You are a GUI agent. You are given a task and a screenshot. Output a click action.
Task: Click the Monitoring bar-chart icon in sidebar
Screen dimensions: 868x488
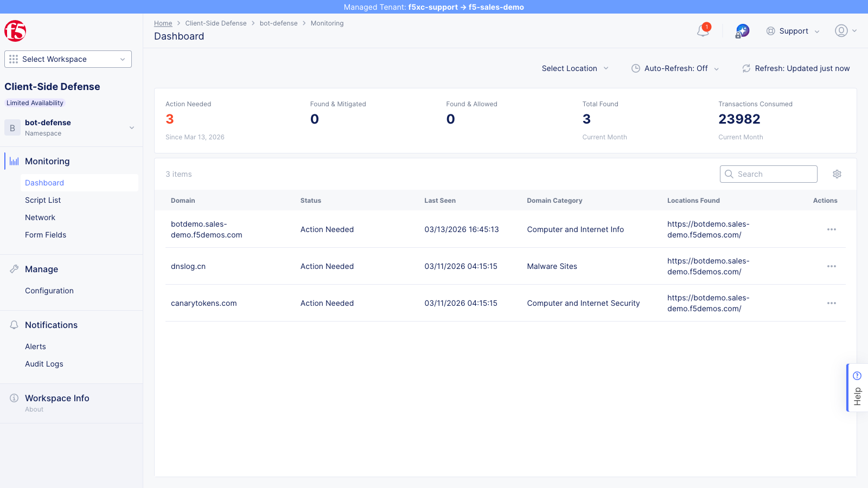tap(13, 161)
